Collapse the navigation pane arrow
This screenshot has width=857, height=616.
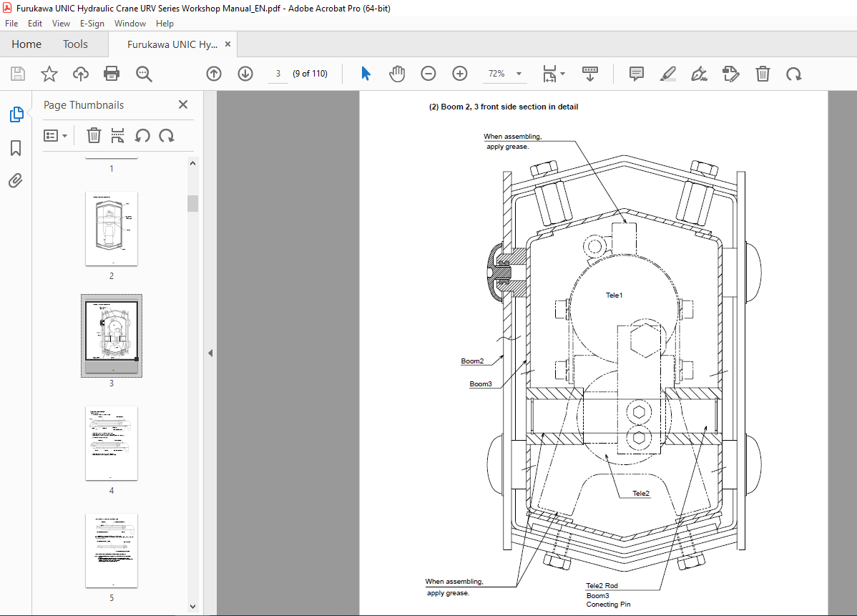click(210, 353)
